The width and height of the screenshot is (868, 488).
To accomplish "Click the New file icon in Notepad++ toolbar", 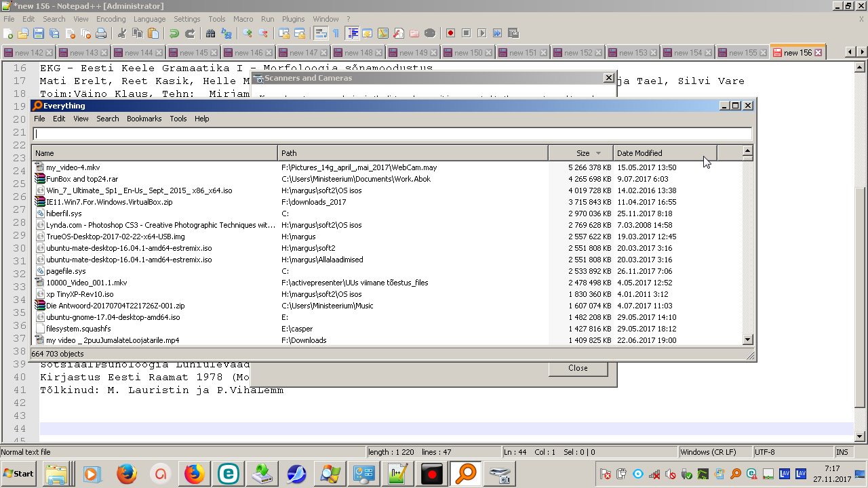I will 8,33.
